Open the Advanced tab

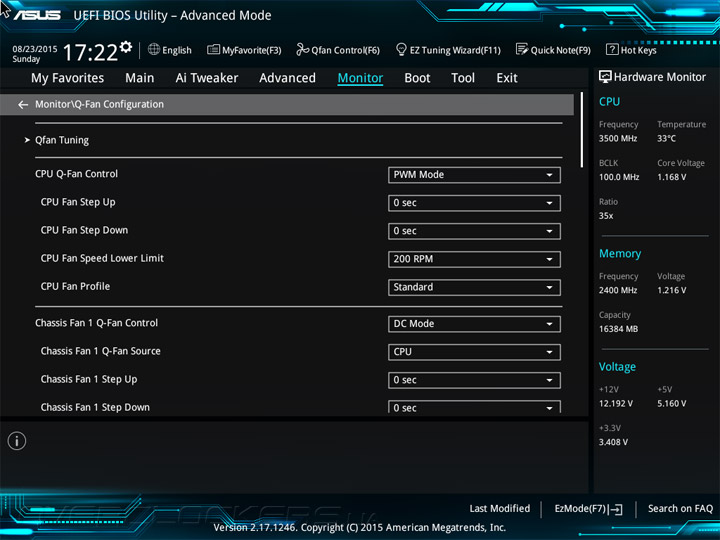click(x=287, y=78)
